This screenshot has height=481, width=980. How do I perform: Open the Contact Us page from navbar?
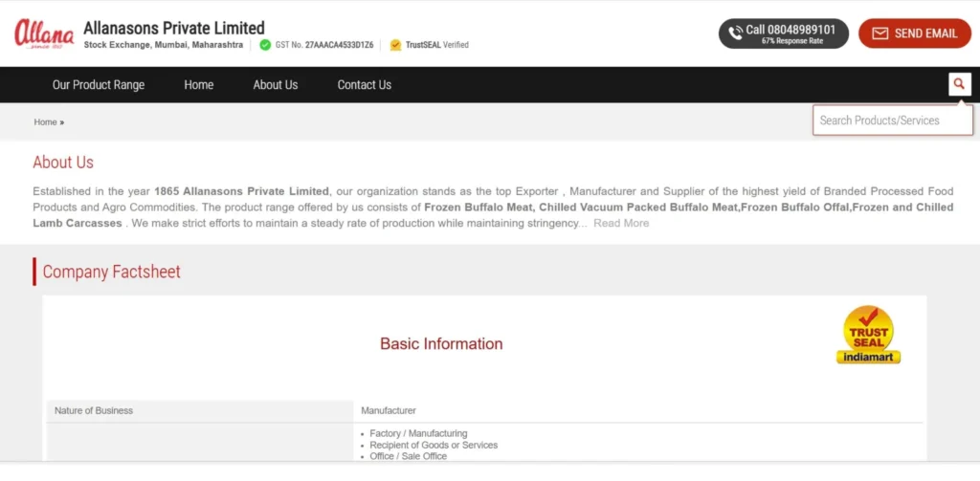[x=365, y=85]
